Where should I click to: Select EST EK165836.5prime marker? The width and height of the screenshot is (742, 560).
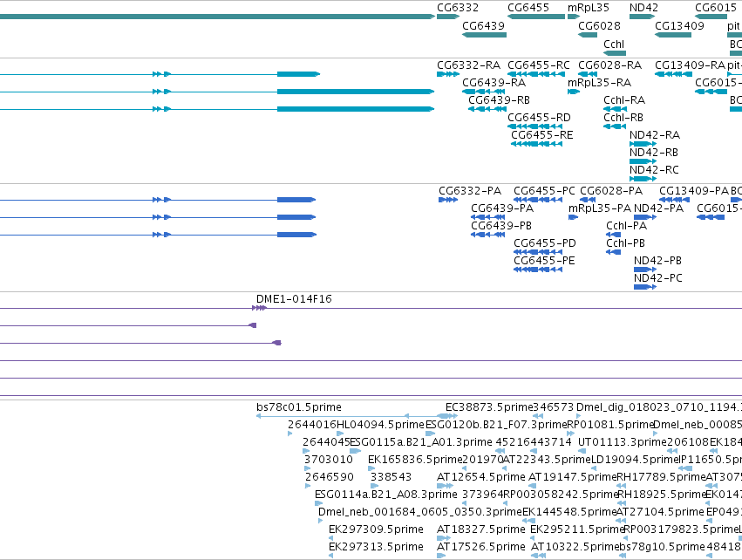(371, 468)
